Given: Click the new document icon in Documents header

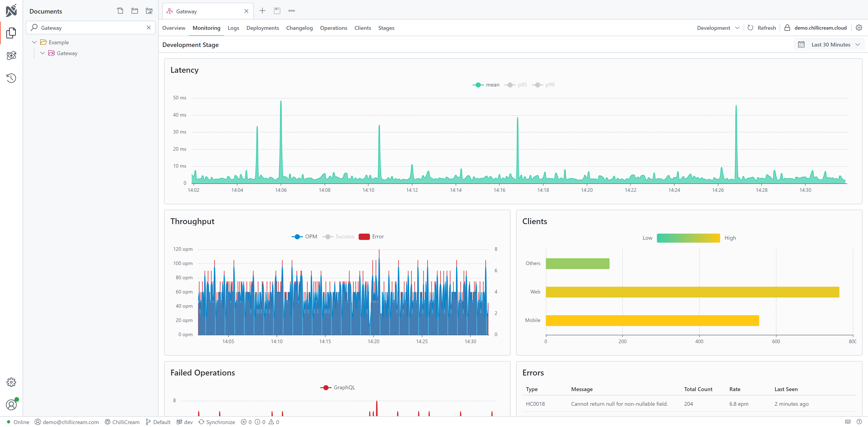Looking at the screenshot, I should tap(120, 11).
